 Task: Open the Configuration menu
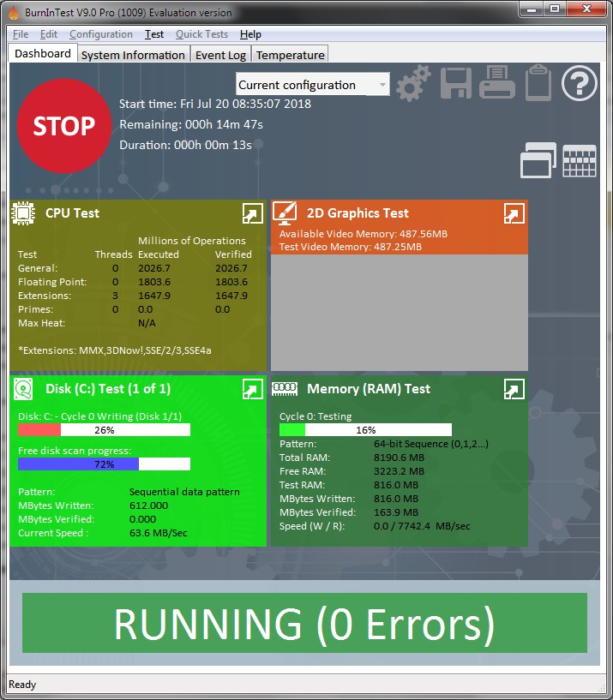101,34
